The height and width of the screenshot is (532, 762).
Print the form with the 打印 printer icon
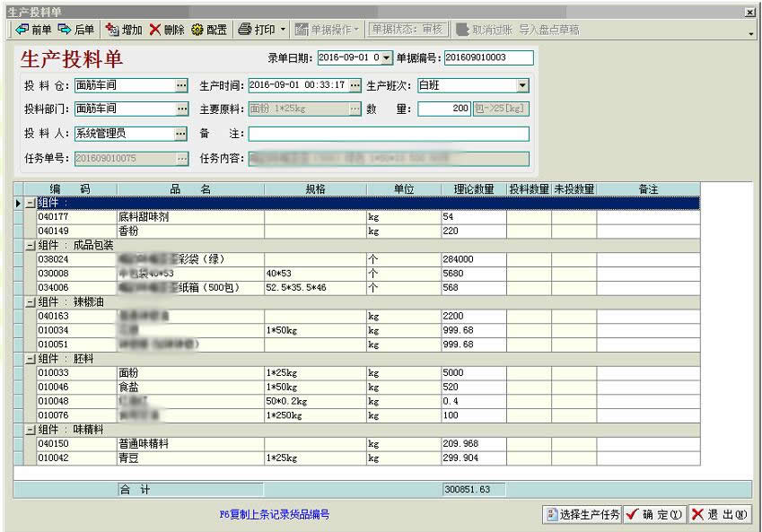coord(258,30)
